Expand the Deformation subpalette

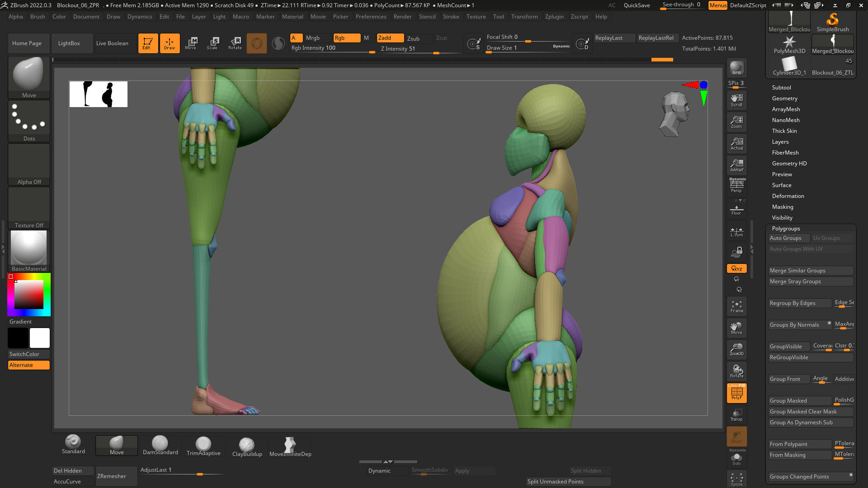coord(788,196)
